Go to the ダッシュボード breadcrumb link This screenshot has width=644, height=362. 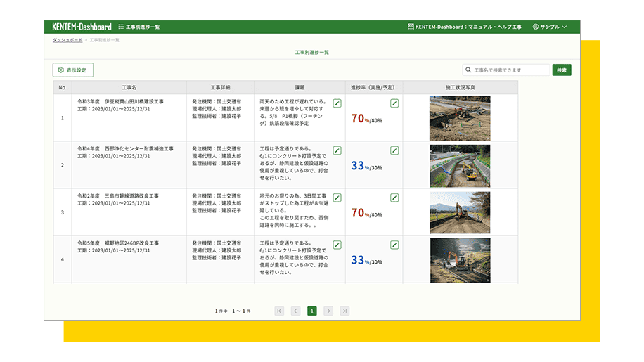point(67,41)
